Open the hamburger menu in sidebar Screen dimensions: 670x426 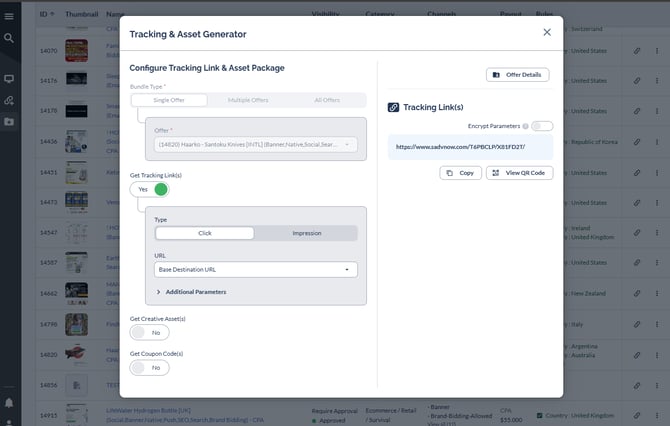coord(9,16)
